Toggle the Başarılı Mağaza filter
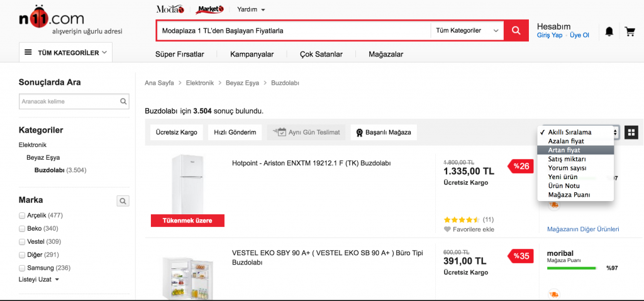Image resolution: width=644 pixels, height=301 pixels. coord(384,132)
